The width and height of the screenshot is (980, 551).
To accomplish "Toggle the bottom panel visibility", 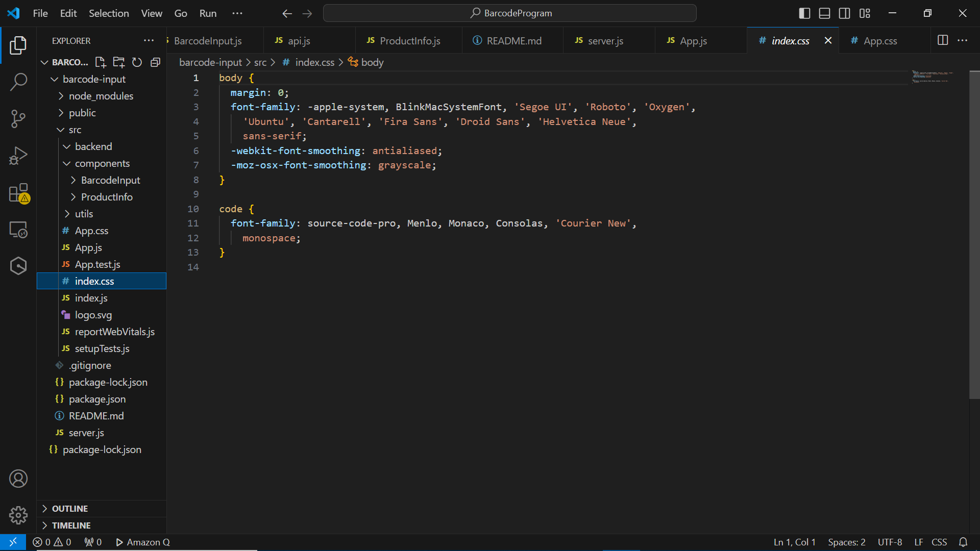I will click(x=824, y=13).
